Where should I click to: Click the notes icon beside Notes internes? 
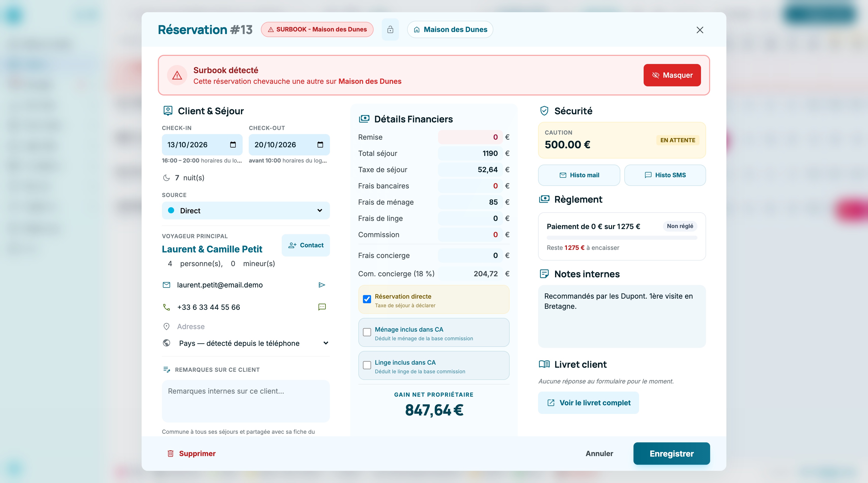click(544, 274)
